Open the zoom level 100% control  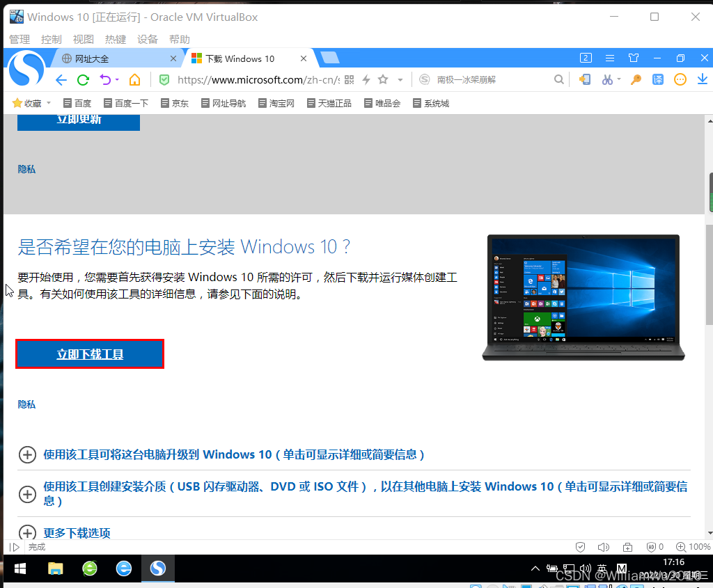tap(693, 547)
